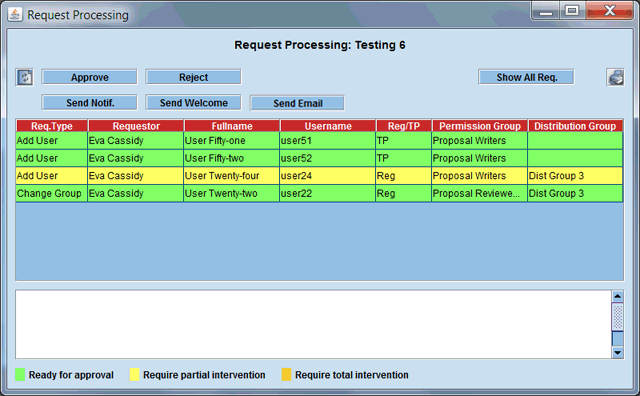Click the Java app icon in title bar

(x=15, y=15)
